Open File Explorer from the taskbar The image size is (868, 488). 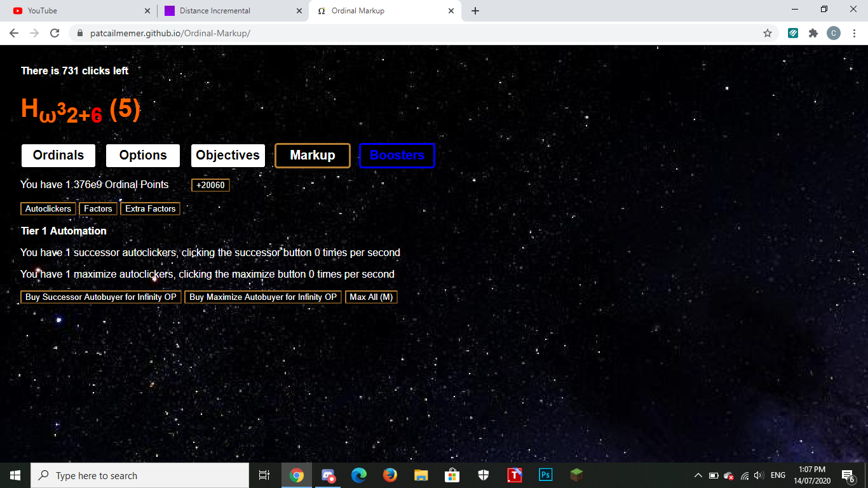(x=421, y=475)
